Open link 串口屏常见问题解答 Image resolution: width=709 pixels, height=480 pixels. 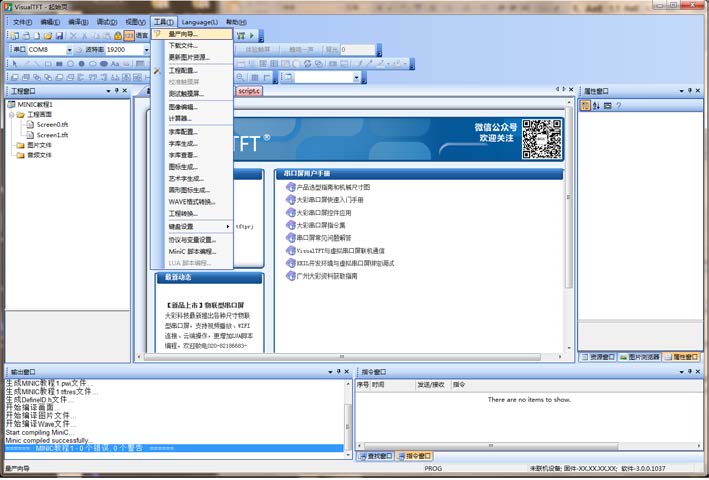323,238
